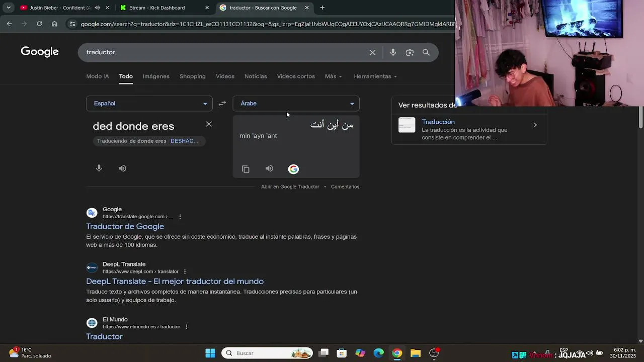The height and width of the screenshot is (362, 644).
Task: Click the Traducción result thumbnail
Action: click(x=407, y=125)
